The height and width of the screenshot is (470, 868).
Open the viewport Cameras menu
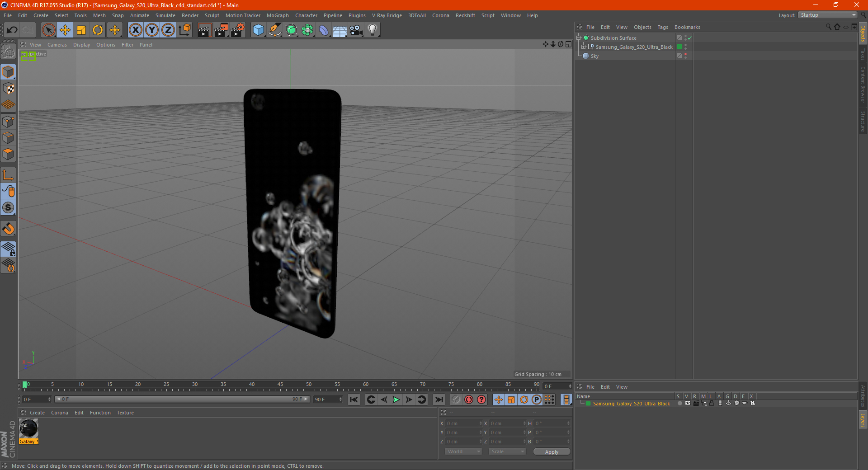pyautogui.click(x=57, y=45)
